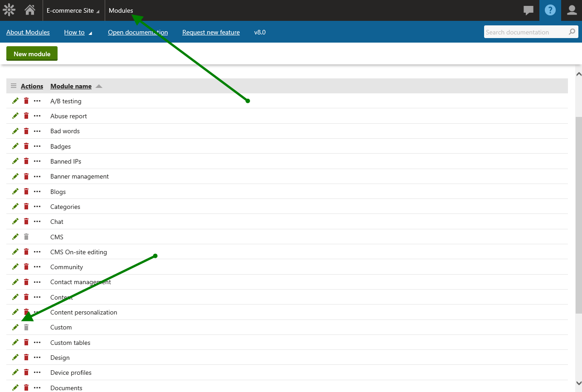This screenshot has width=582, height=392.
Task: Open more actions for Design module
Action: click(x=37, y=358)
